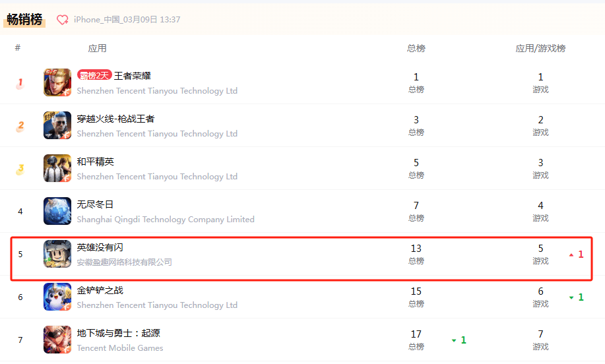The image size is (605, 364).
Task: Open the 英雄没有闪 title link
Action: pyautogui.click(x=100, y=247)
